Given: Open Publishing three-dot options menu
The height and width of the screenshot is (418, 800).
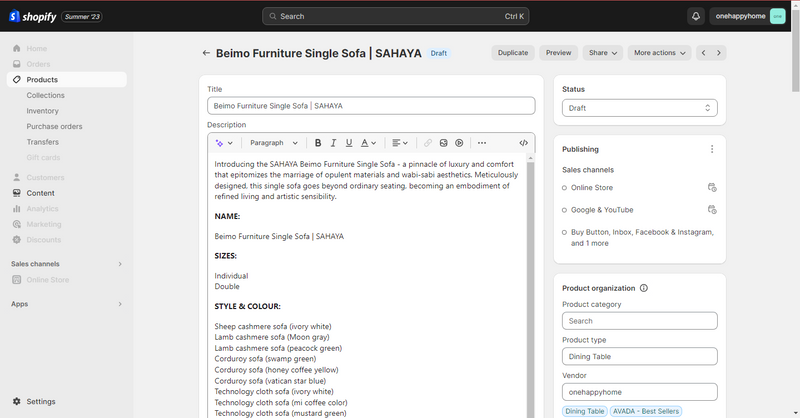Looking at the screenshot, I should [712, 149].
